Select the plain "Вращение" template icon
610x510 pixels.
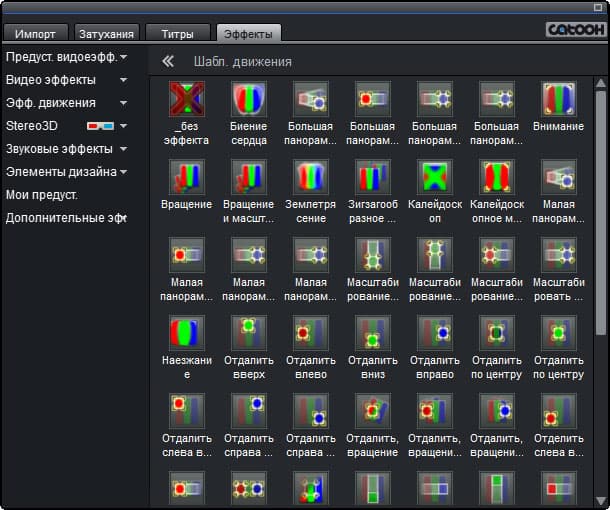coord(187,177)
